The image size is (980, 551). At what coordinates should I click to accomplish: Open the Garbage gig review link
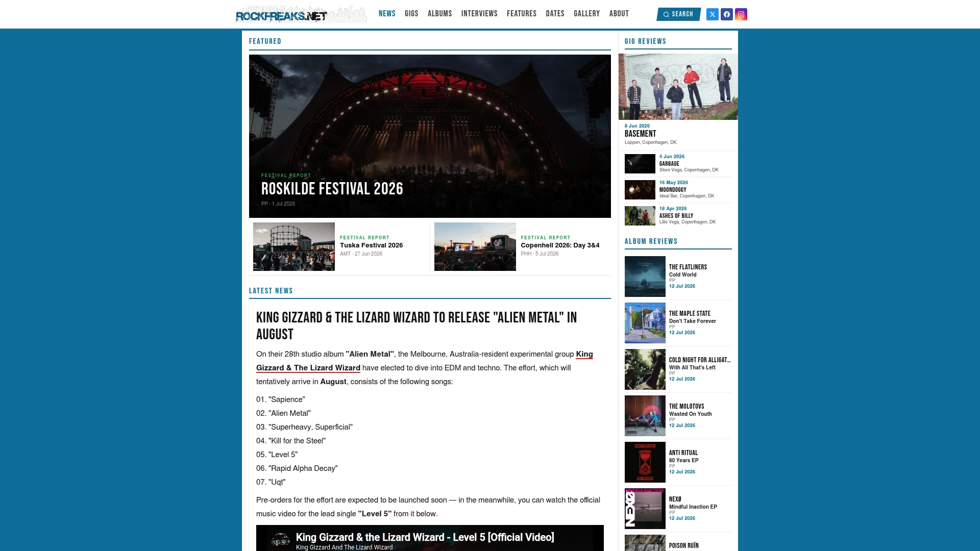click(669, 164)
